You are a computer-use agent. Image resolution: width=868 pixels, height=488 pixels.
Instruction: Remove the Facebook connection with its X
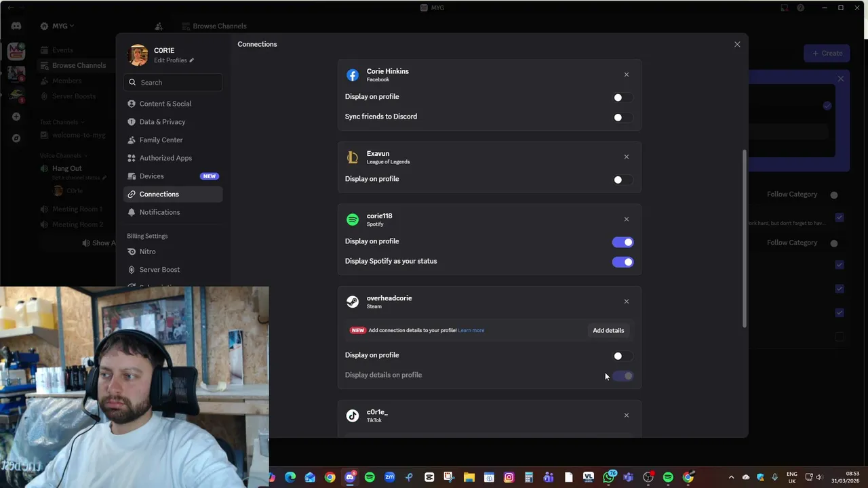(627, 75)
